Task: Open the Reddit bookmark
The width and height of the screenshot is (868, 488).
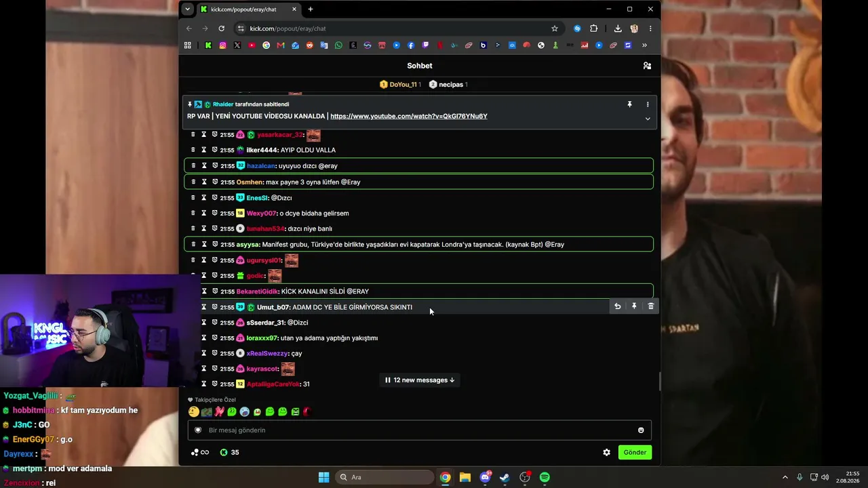Action: pos(310,45)
